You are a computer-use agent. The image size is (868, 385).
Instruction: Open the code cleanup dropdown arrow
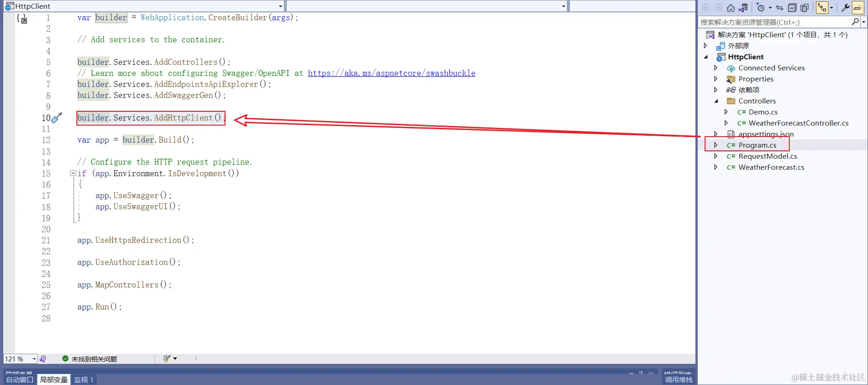pos(175,358)
